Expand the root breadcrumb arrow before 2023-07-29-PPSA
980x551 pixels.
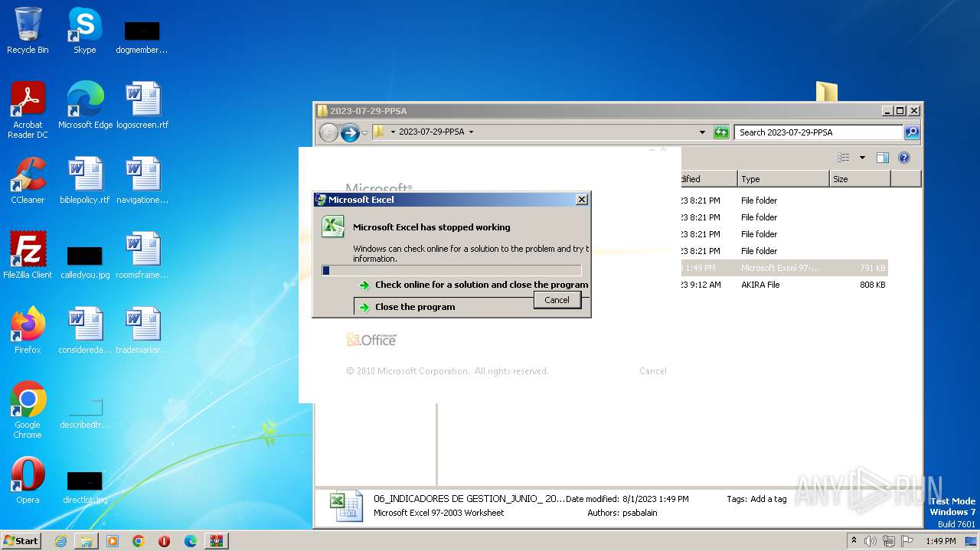click(x=393, y=132)
